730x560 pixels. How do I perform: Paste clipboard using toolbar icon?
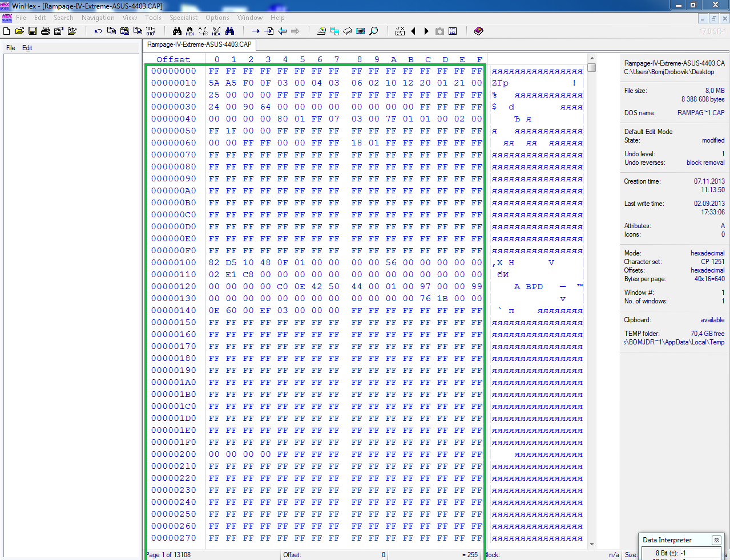(x=124, y=31)
